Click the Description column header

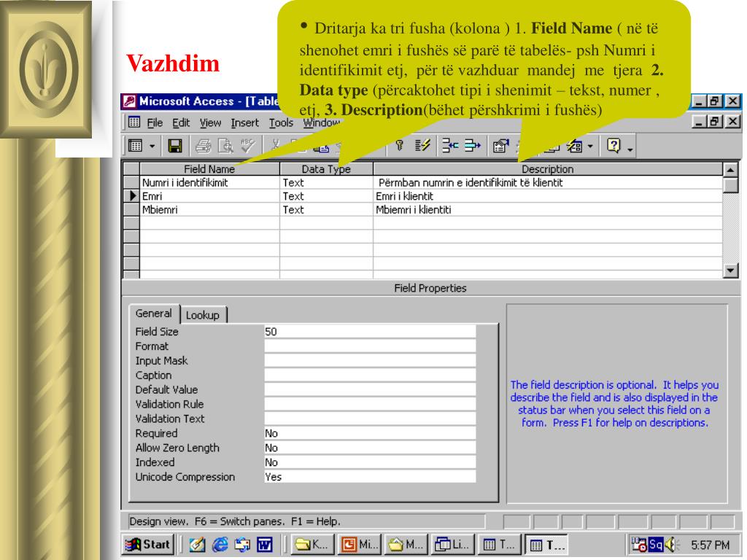548,169
